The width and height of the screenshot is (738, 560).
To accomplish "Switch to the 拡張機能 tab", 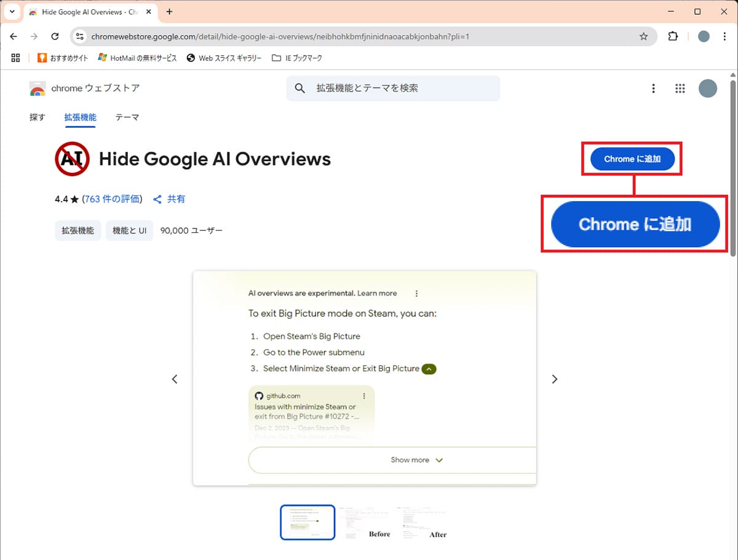I will click(x=80, y=117).
